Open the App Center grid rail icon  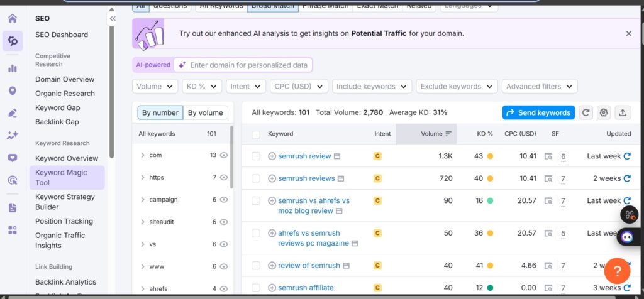click(x=13, y=230)
